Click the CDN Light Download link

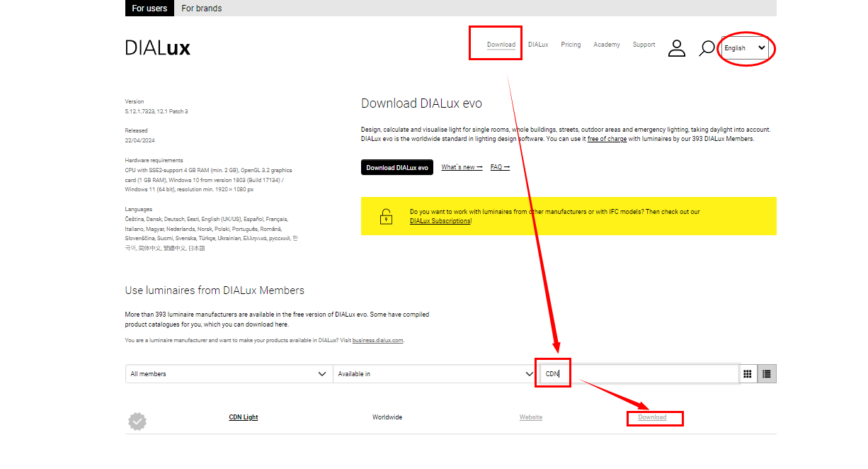point(652,417)
